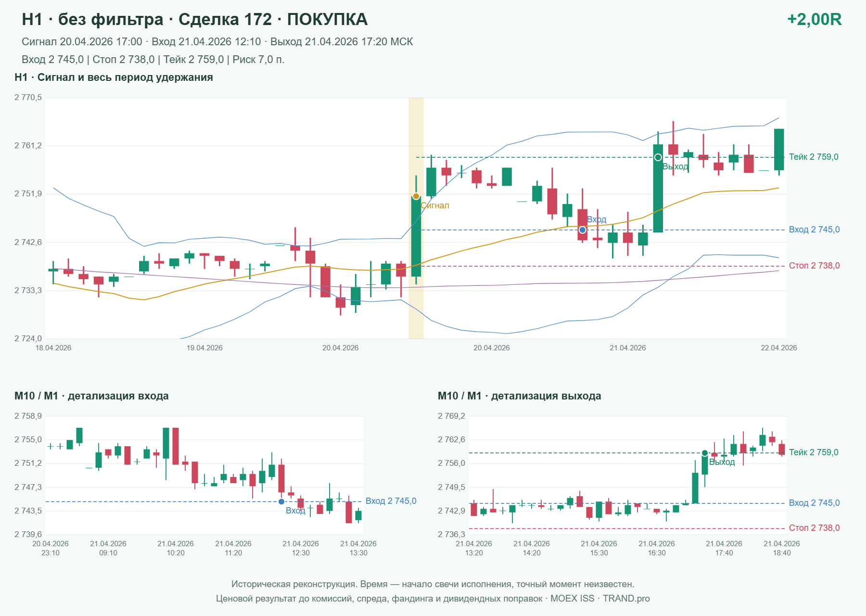Screen dimensions: 866x616
Task: Click the title text 'H1 · без фильтра · Сделка 172 · ПОКУПКА'
Action: pos(194,19)
